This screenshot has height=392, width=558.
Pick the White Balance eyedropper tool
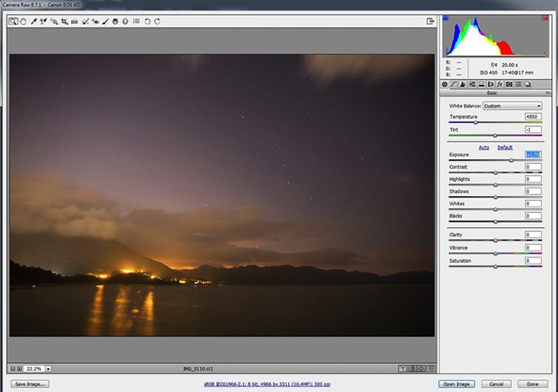[x=33, y=22]
